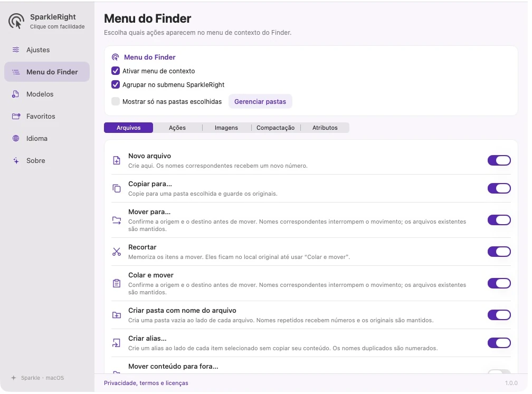The width and height of the screenshot is (532, 394).
Task: Open Modelos in the sidebar
Action: pos(47,94)
